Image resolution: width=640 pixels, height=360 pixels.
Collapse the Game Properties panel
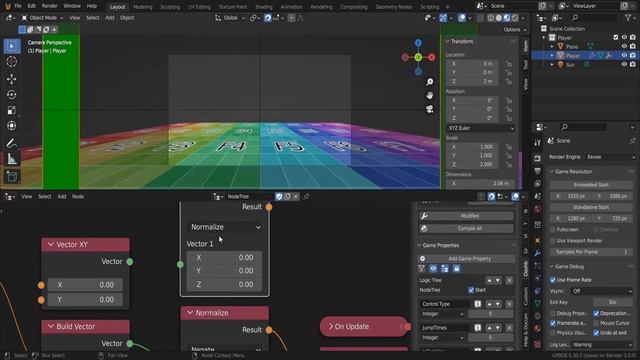419,245
